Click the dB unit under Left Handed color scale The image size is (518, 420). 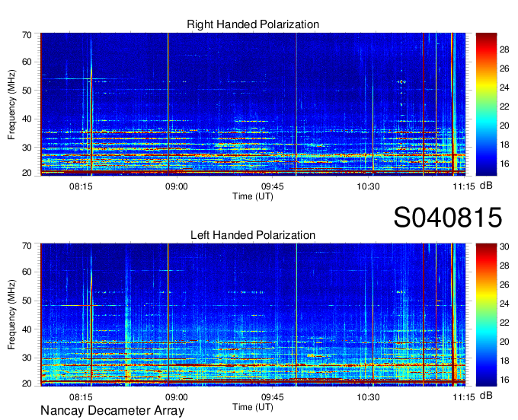pyautogui.click(x=486, y=396)
